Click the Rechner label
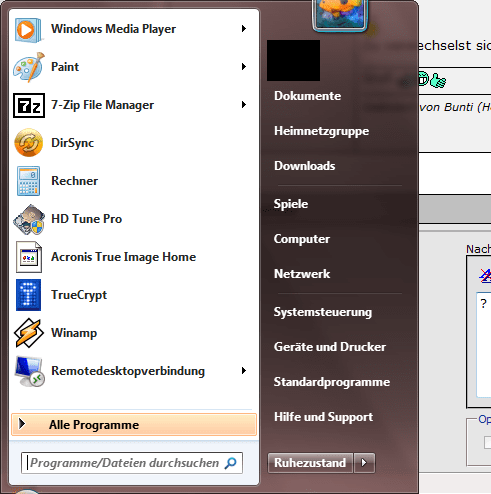 pos(74,181)
